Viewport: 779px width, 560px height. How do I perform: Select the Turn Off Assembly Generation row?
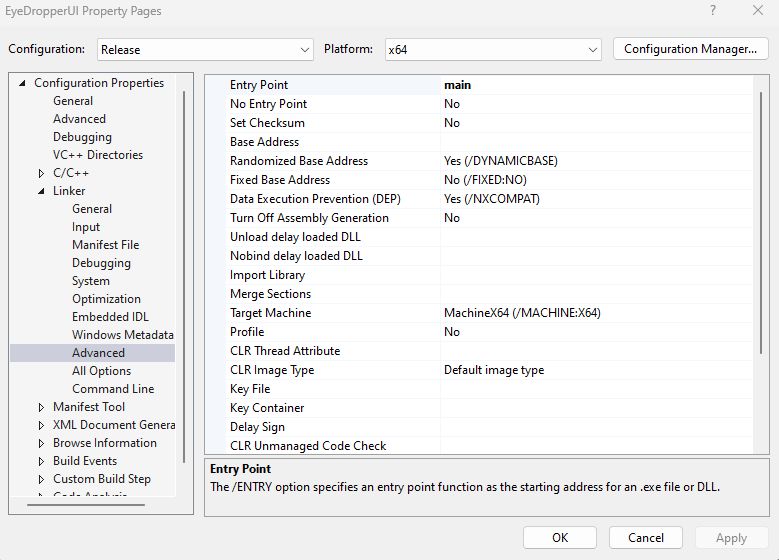(488, 218)
